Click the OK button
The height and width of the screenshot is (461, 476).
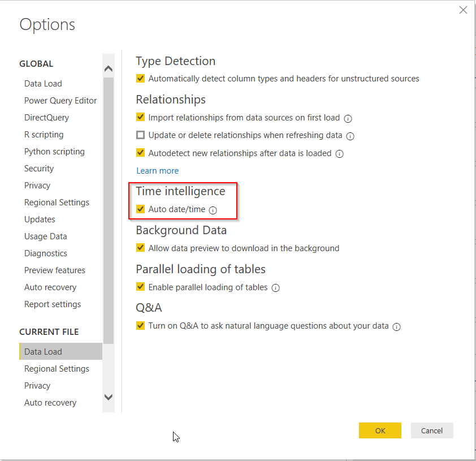pyautogui.click(x=380, y=430)
